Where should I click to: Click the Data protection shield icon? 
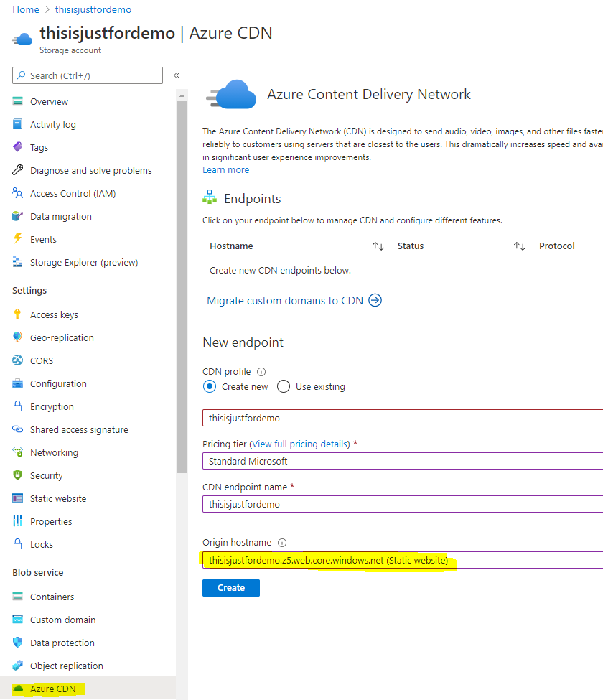click(x=17, y=643)
